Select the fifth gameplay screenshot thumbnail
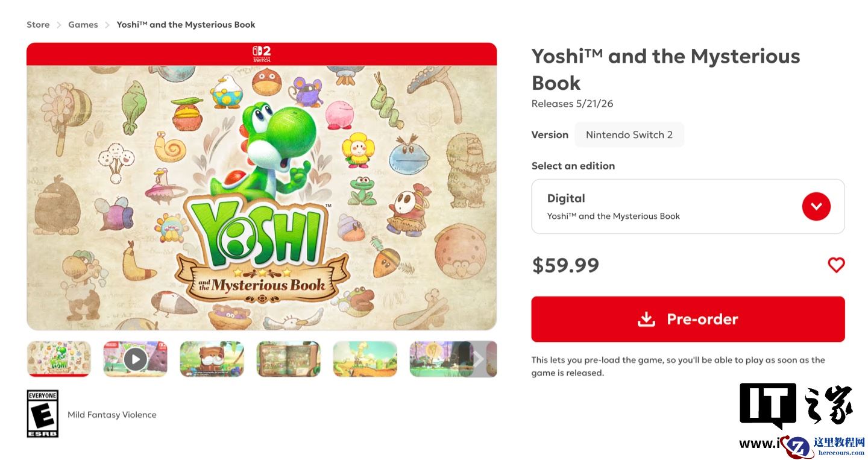The image size is (868, 460). point(365,359)
